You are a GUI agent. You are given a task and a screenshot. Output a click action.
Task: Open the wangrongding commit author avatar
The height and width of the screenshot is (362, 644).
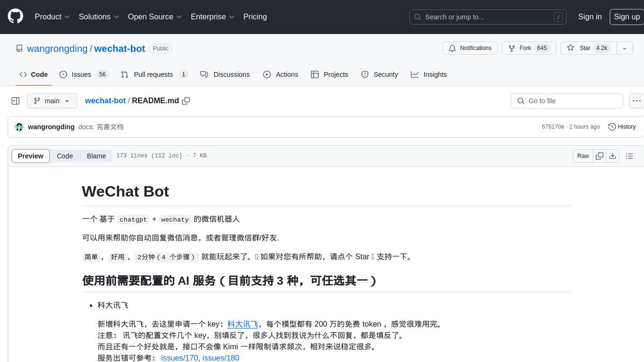tap(19, 127)
